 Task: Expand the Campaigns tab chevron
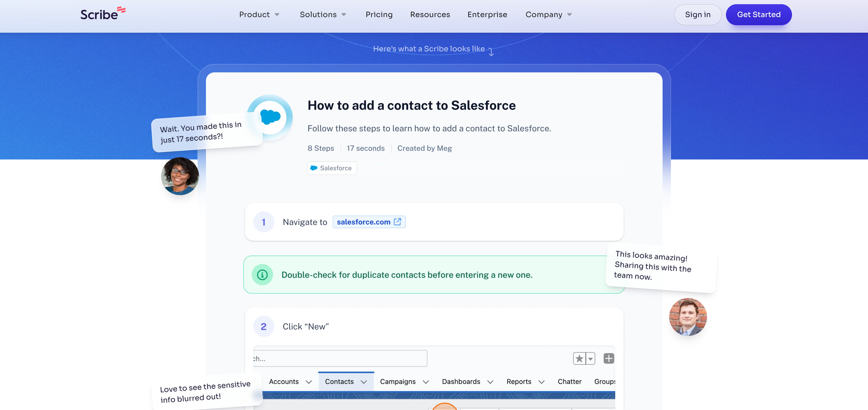click(426, 382)
